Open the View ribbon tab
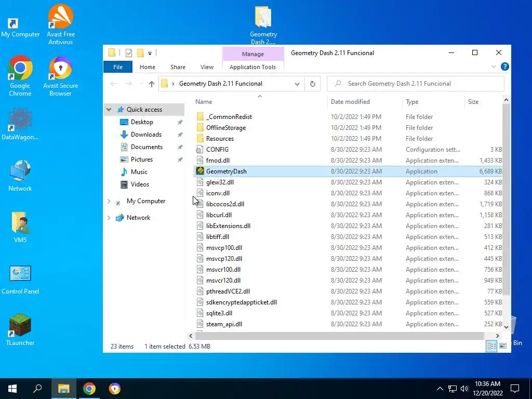 pyautogui.click(x=207, y=67)
